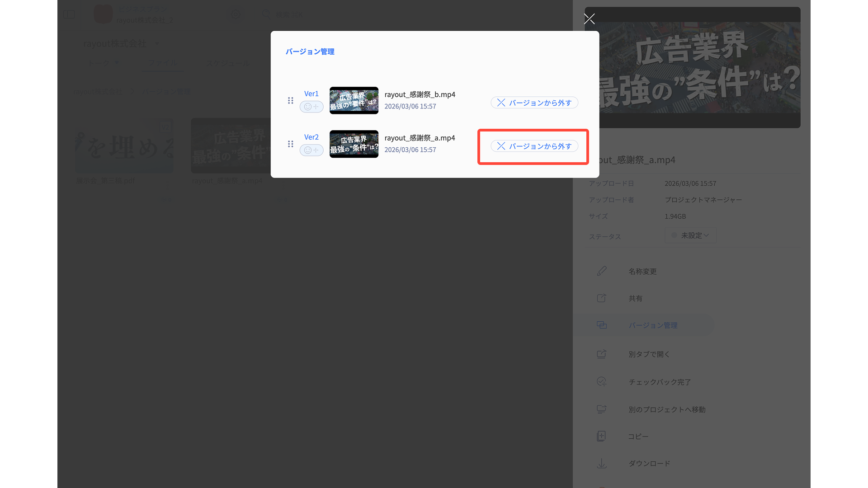Click the Ver2 version label

pos(311,137)
